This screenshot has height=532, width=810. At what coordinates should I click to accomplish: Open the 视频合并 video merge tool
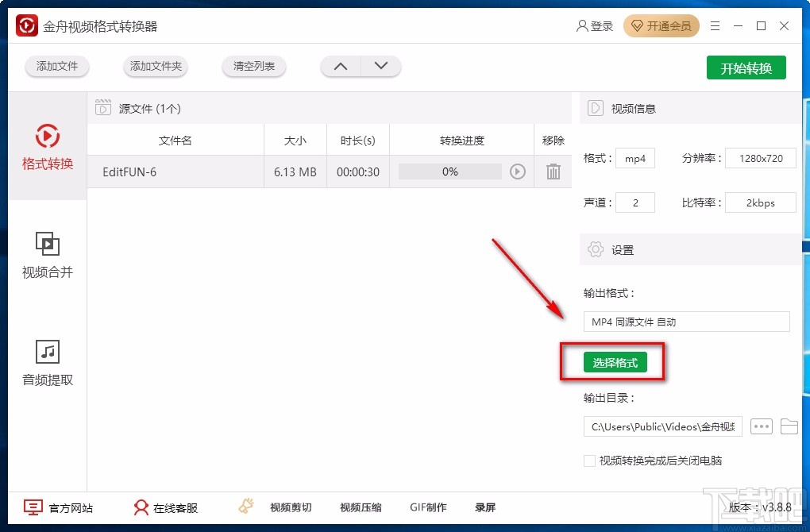[47, 257]
